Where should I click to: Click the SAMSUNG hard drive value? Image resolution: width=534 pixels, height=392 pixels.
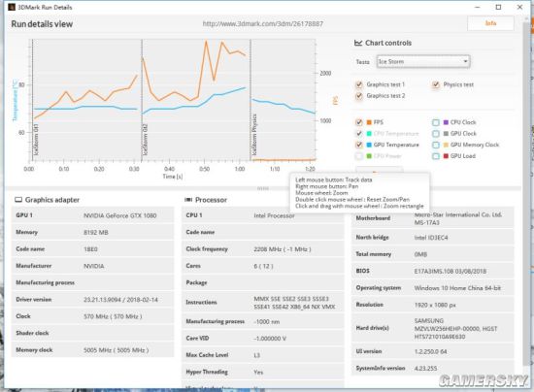455,329
